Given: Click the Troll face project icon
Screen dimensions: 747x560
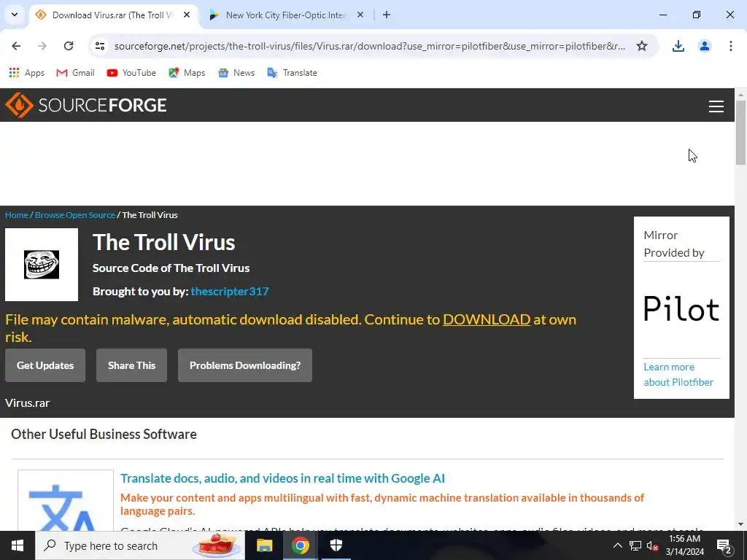Looking at the screenshot, I should [42, 265].
